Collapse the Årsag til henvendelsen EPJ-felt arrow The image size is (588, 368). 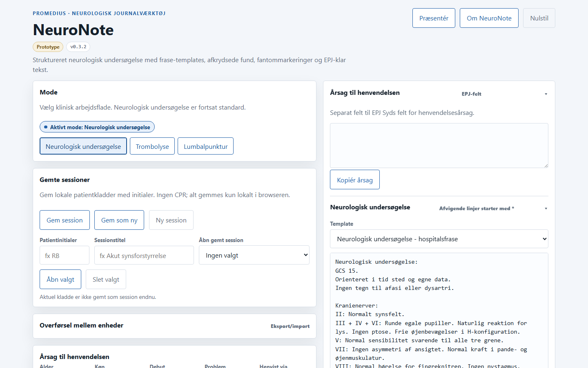[546, 94]
